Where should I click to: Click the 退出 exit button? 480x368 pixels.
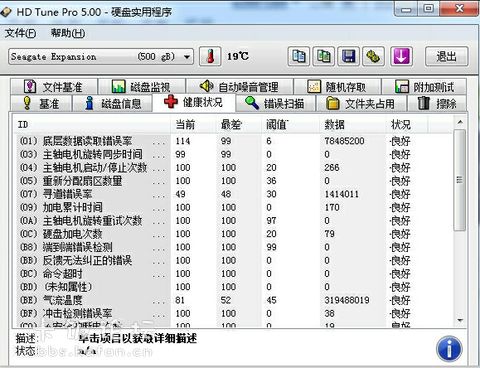(x=446, y=56)
